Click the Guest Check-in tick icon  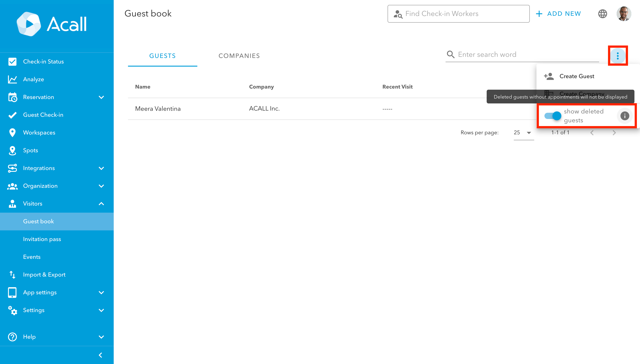coord(12,115)
